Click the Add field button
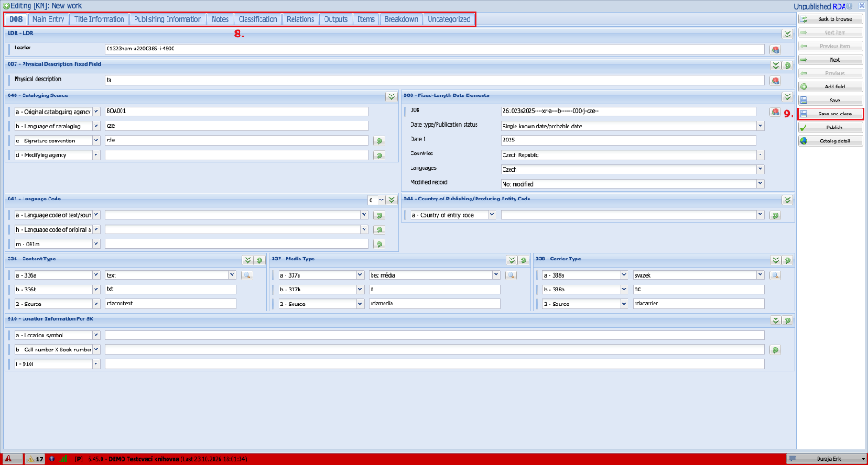 coord(830,87)
